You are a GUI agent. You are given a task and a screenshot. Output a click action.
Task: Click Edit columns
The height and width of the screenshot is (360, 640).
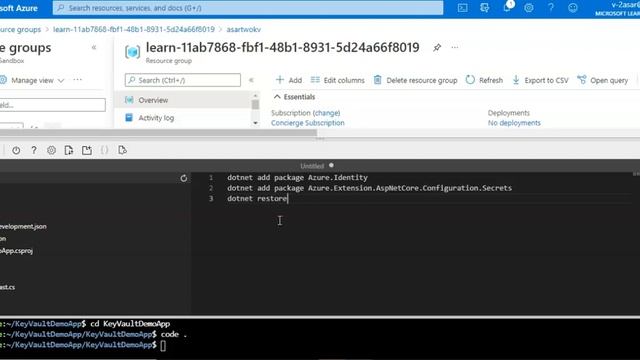point(338,80)
